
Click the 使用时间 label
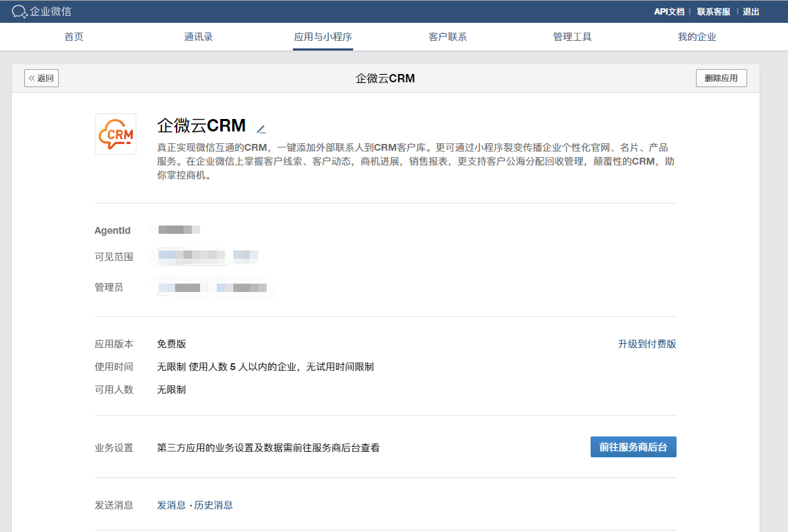(x=114, y=367)
